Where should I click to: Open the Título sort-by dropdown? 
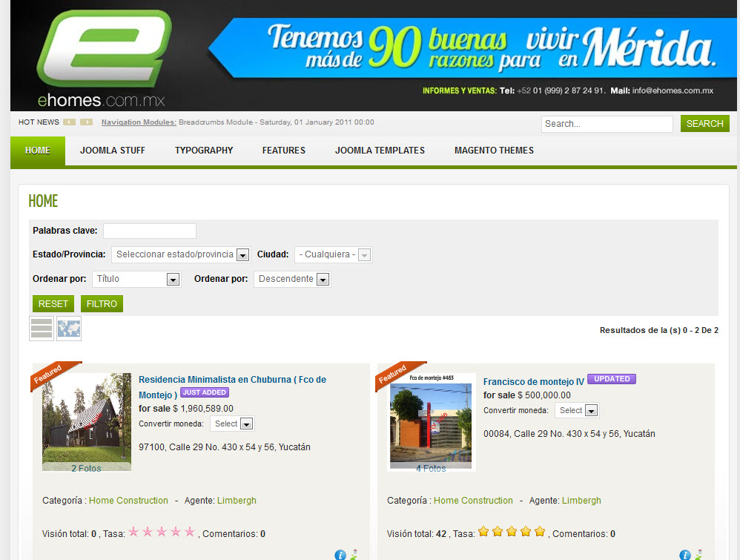pyautogui.click(x=136, y=280)
